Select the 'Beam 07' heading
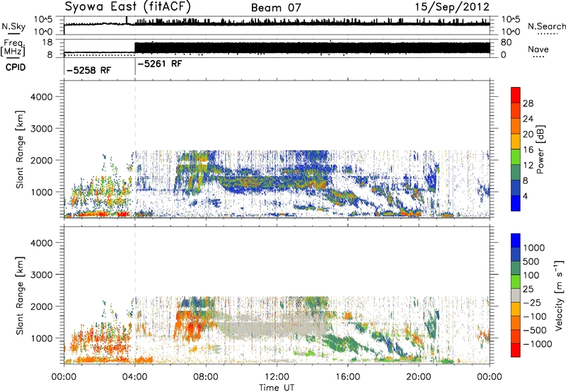The width and height of the screenshot is (566, 392). click(276, 8)
